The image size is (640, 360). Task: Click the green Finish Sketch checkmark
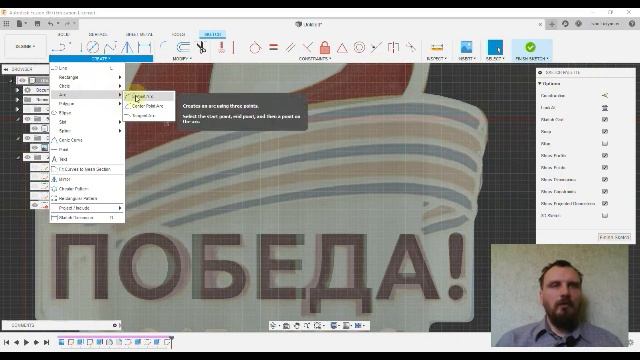(x=530, y=47)
